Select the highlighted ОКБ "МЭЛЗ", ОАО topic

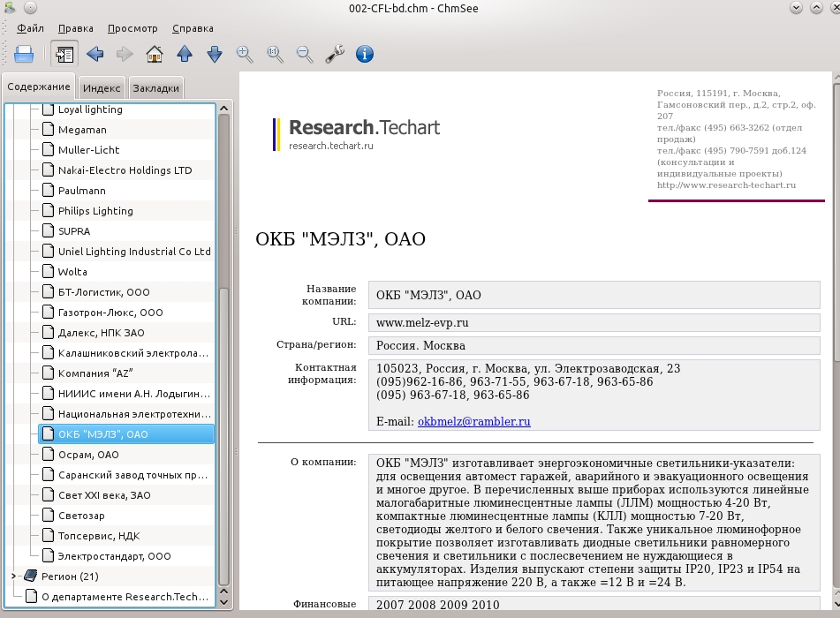pyautogui.click(x=126, y=434)
